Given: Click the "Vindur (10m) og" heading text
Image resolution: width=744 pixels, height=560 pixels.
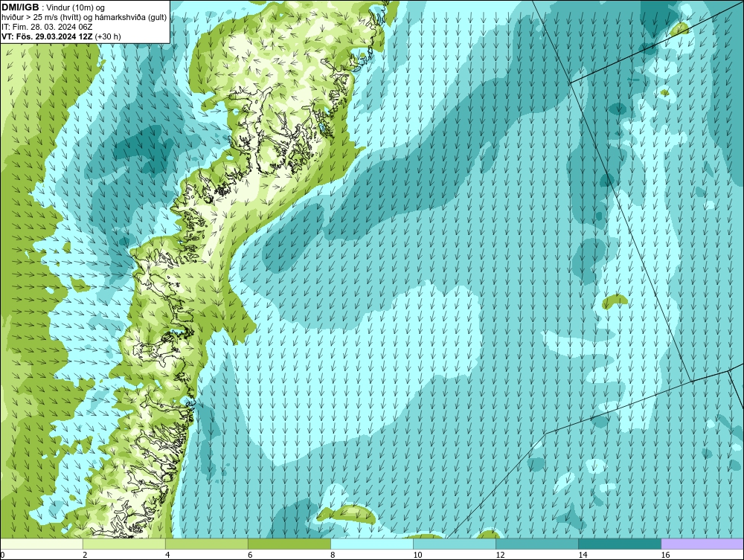Looking at the screenshot, I should [76, 7].
